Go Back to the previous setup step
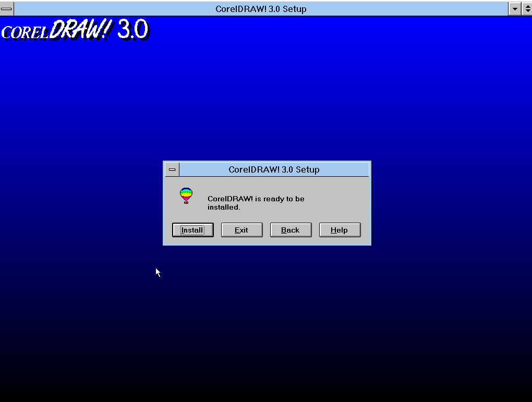 291,229
